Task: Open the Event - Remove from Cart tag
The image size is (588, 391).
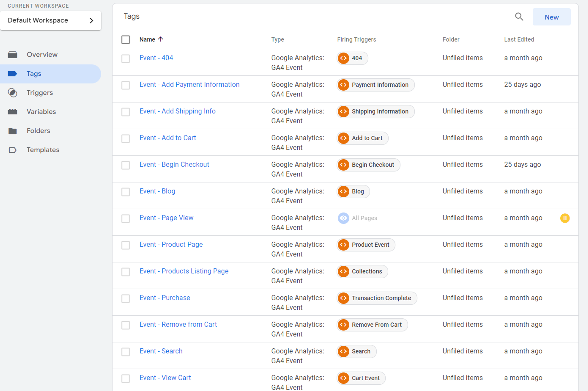Action: click(178, 325)
